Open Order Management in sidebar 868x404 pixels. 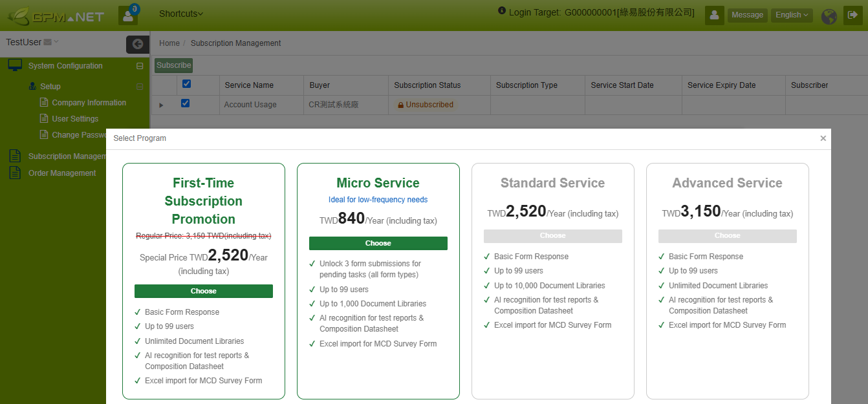tap(62, 173)
